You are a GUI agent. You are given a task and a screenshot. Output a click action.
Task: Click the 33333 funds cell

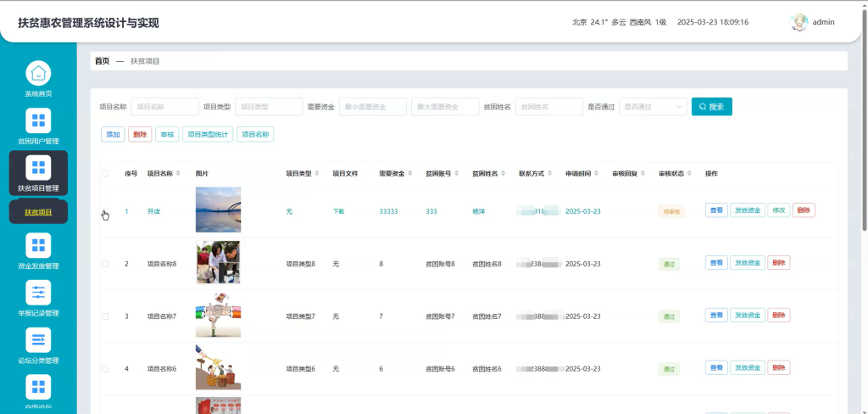click(x=388, y=211)
